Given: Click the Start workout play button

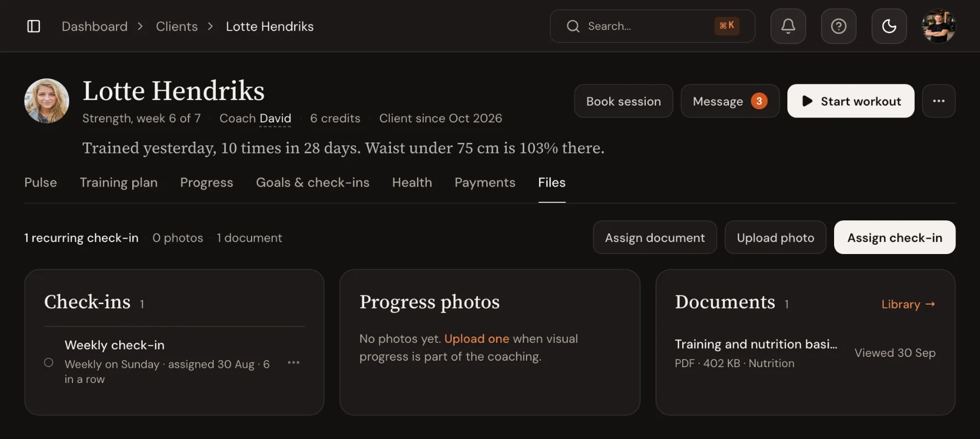Looking at the screenshot, I should point(850,101).
